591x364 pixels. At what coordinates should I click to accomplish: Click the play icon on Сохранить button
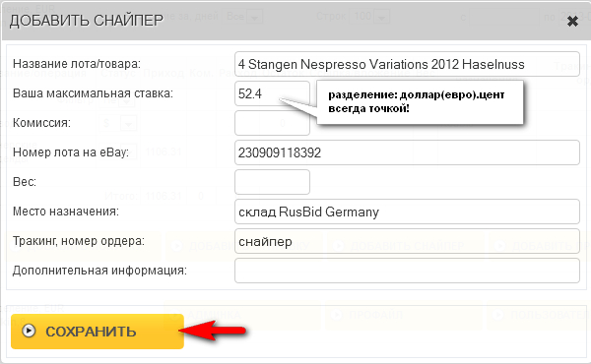pos(29,332)
